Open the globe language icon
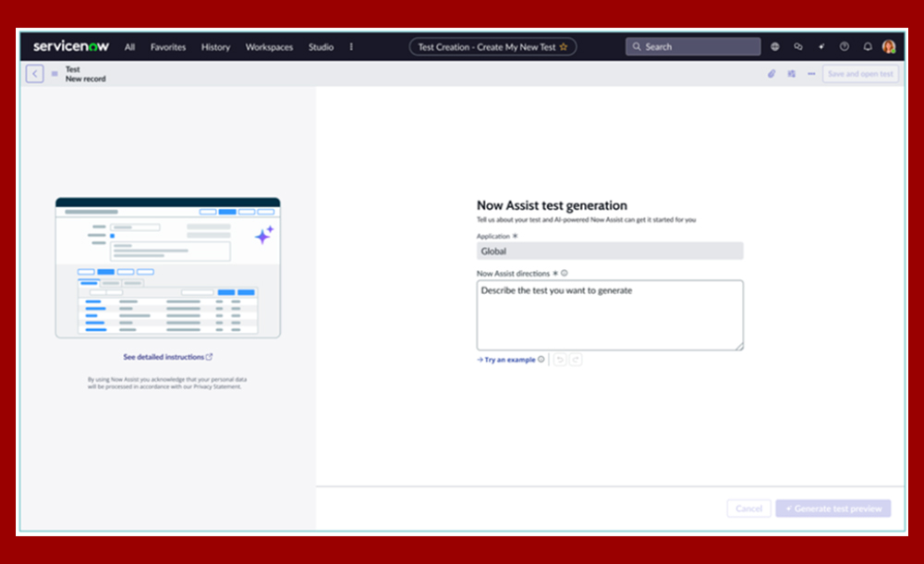 774,46
